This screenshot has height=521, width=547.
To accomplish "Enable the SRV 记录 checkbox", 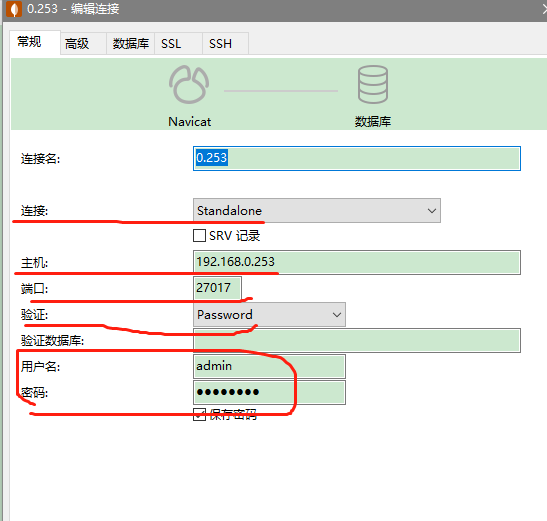I will pos(199,236).
